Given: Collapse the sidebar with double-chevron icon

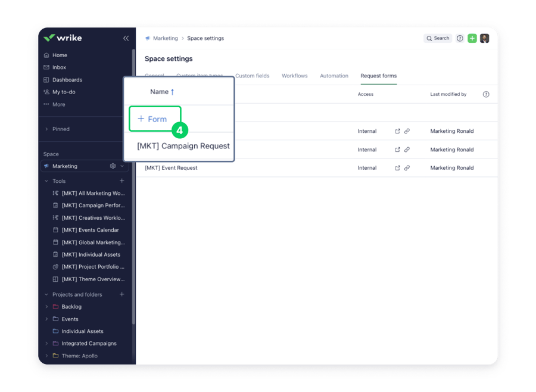Looking at the screenshot, I should 126,38.
